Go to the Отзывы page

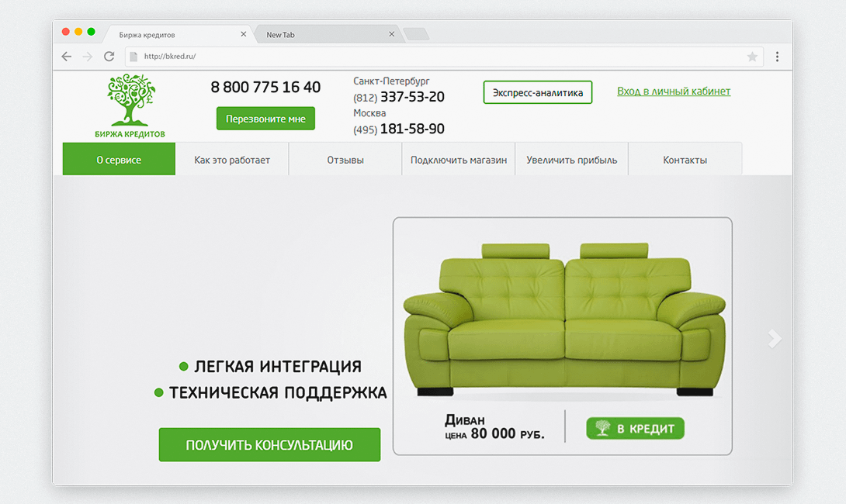[345, 160]
